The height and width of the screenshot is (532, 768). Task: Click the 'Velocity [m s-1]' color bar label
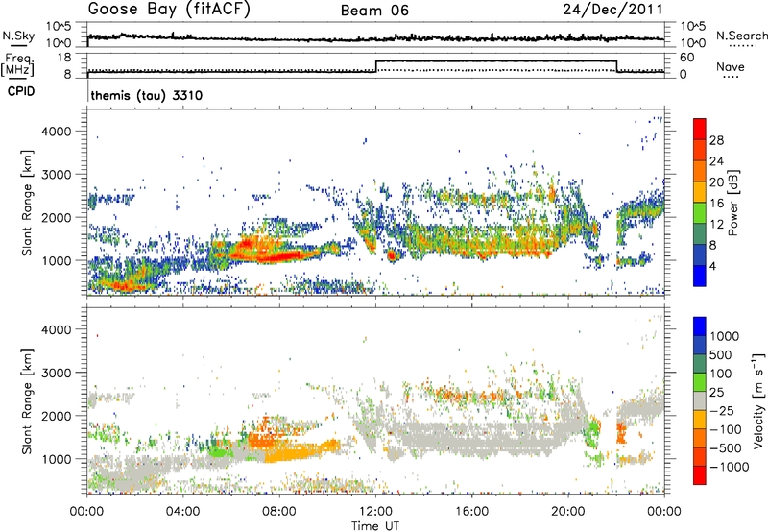click(x=758, y=399)
